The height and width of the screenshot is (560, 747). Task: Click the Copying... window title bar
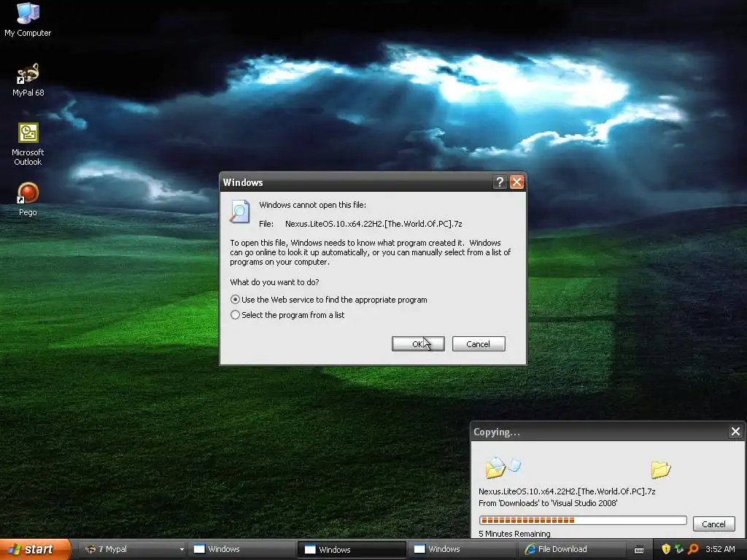point(598,432)
